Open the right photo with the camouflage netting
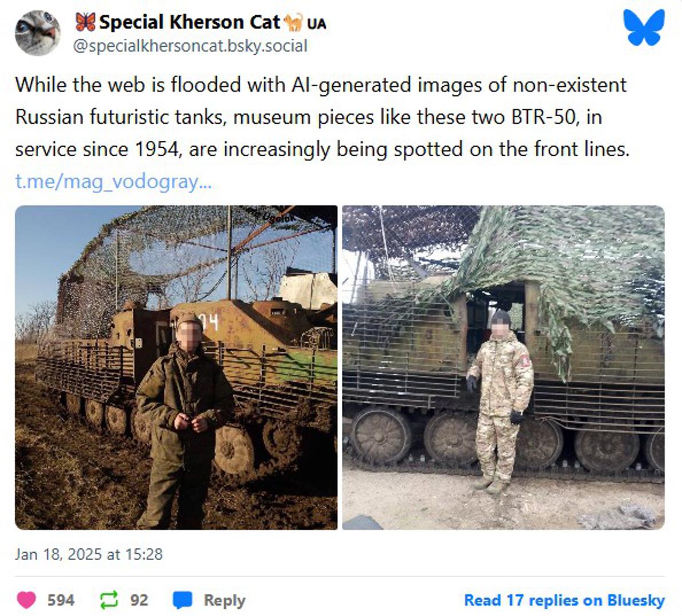 click(x=503, y=367)
